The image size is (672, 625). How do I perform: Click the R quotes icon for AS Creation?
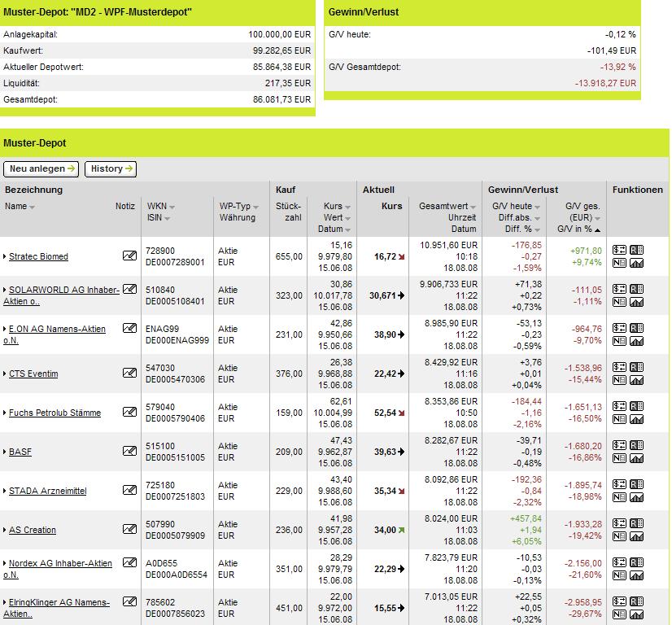(636, 523)
